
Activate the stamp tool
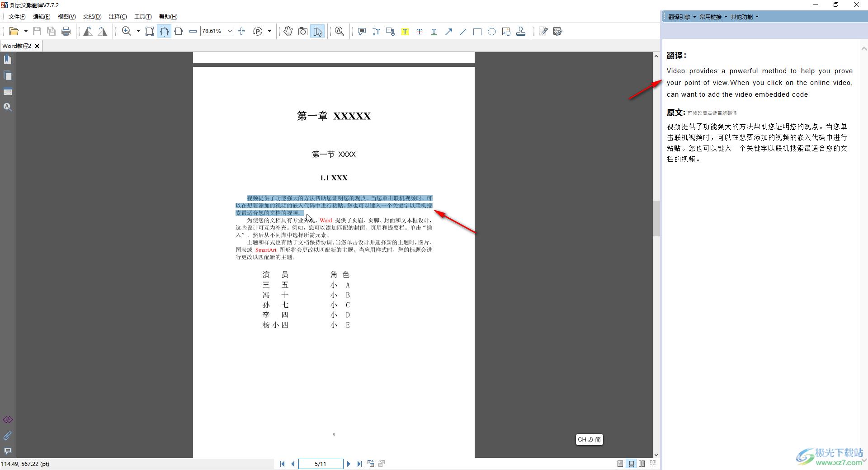pyautogui.click(x=521, y=31)
